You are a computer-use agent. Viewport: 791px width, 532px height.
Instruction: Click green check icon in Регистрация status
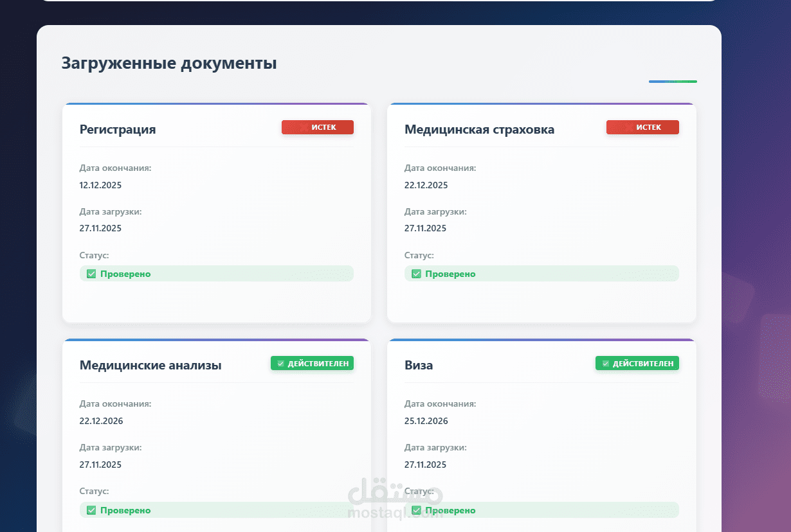coord(91,274)
